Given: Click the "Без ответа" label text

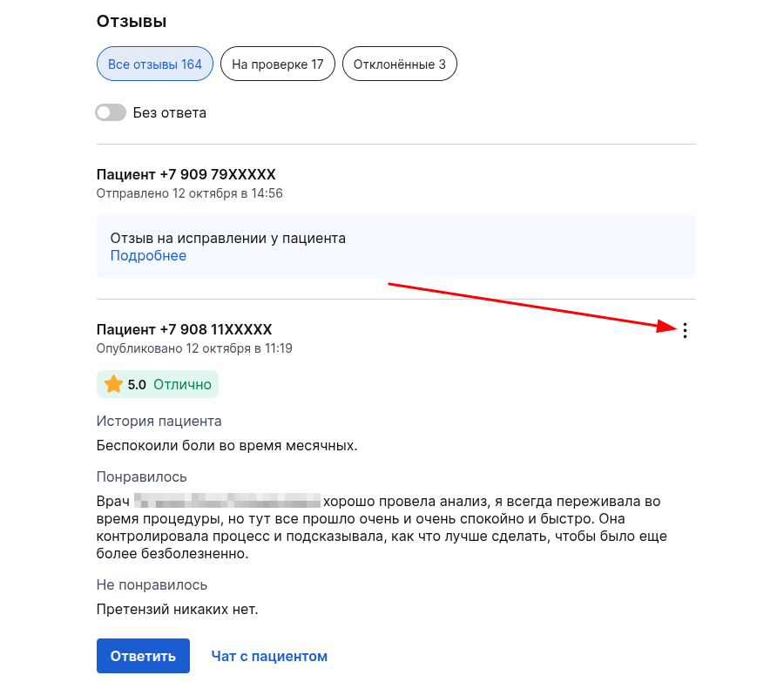Looking at the screenshot, I should (169, 112).
